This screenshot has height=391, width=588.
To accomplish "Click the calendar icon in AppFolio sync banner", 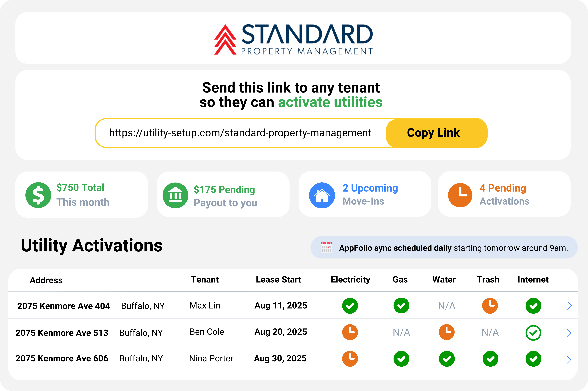I will 326,248.
